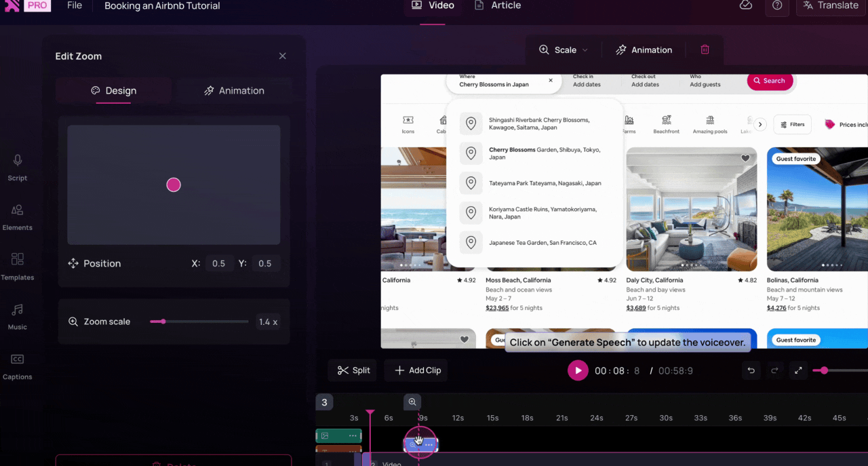Open the Templates panel
Screen dimensions: 868x466
(18, 267)
